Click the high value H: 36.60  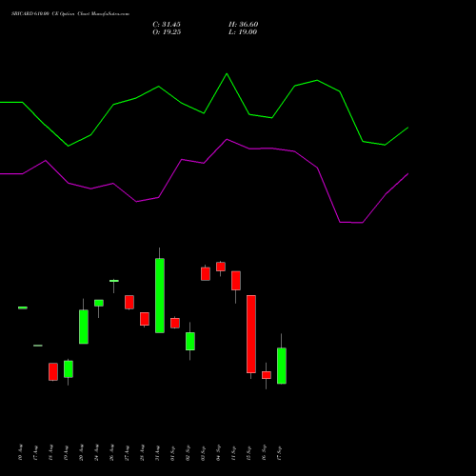(244, 25)
